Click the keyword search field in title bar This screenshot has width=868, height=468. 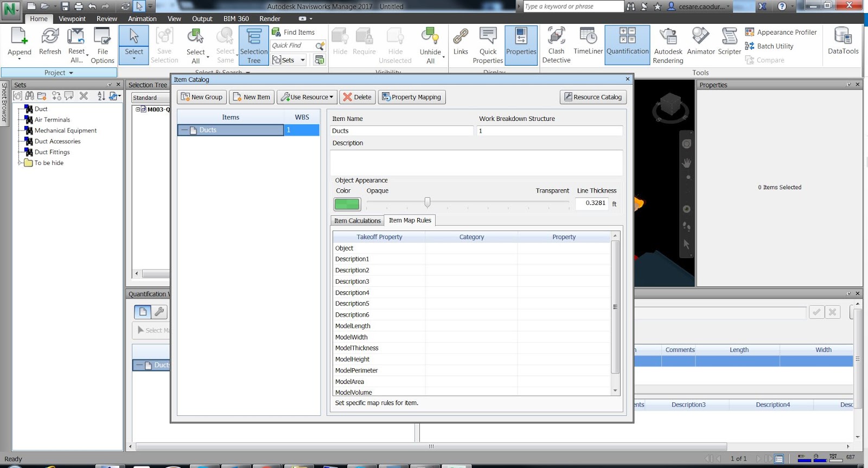pos(573,7)
